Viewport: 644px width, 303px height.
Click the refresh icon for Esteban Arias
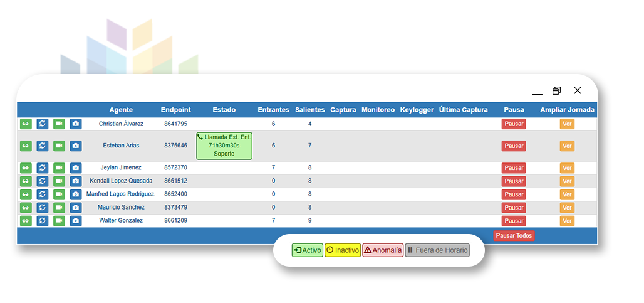click(42, 146)
